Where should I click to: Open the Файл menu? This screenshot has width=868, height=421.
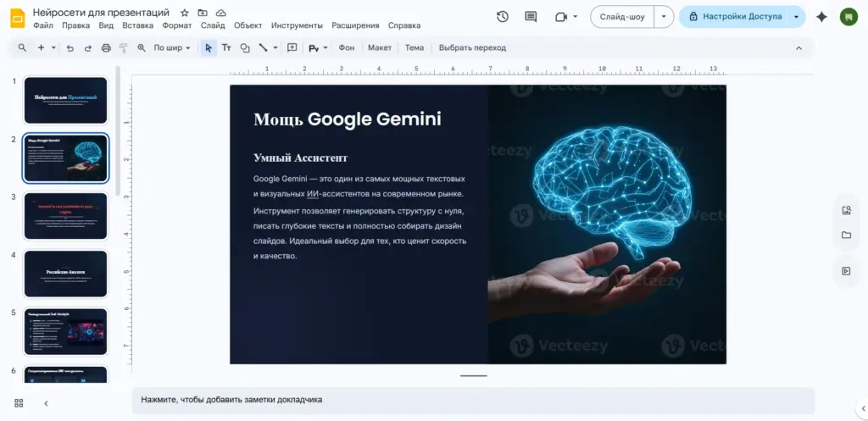coord(43,25)
